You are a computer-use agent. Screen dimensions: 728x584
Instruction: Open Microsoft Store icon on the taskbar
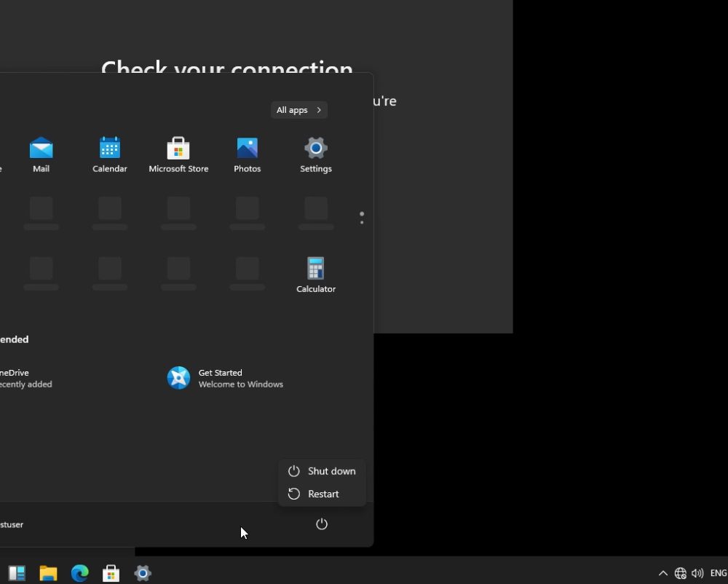[x=111, y=573]
